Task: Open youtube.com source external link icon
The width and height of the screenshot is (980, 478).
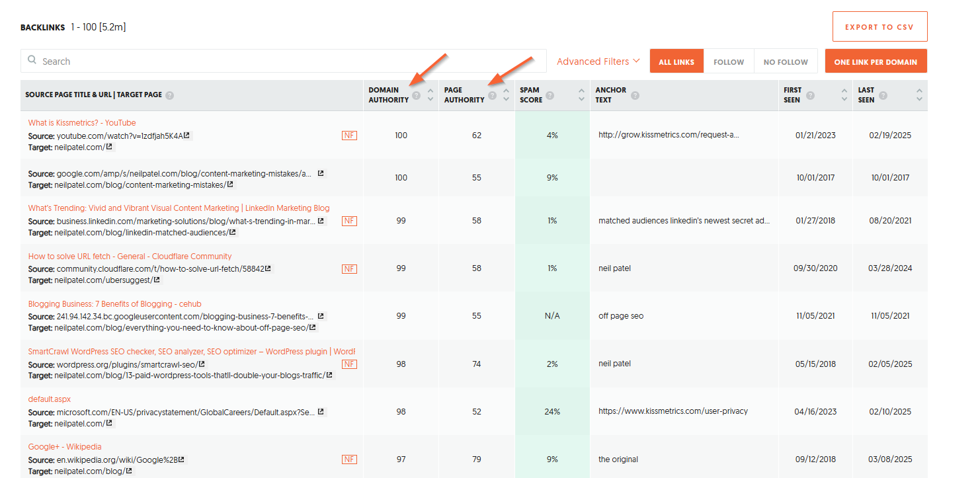Action: pos(187,136)
